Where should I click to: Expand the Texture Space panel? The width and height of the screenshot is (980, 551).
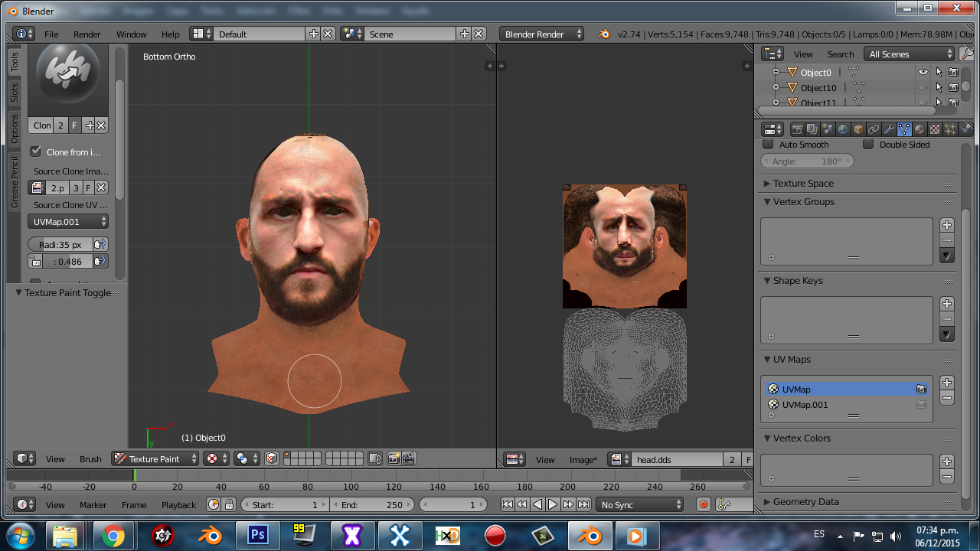(802, 183)
